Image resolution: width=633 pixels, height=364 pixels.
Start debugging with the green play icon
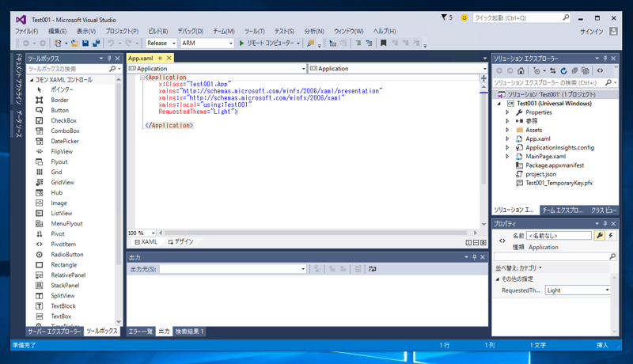(x=241, y=43)
